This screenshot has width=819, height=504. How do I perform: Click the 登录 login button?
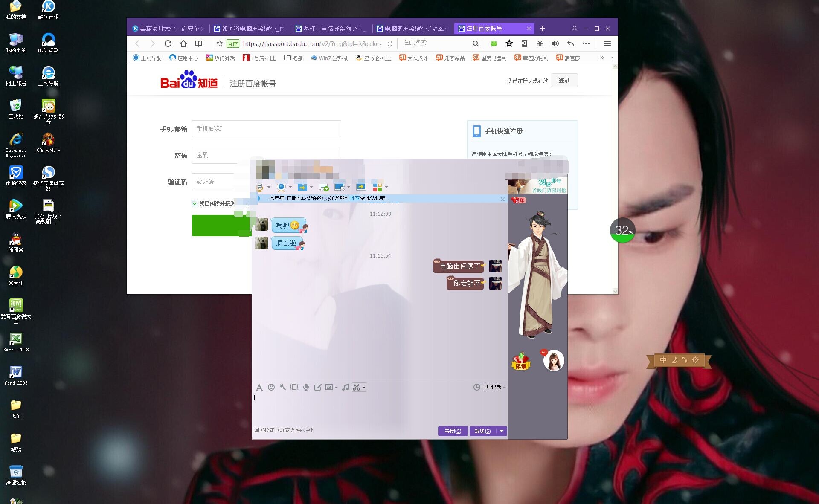click(x=564, y=81)
